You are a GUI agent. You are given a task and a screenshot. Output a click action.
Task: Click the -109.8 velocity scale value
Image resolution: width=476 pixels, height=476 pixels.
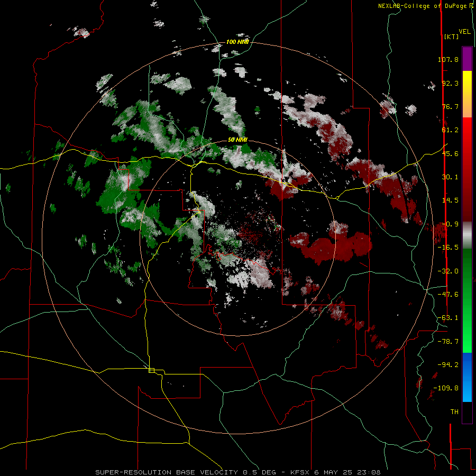pos(446,388)
